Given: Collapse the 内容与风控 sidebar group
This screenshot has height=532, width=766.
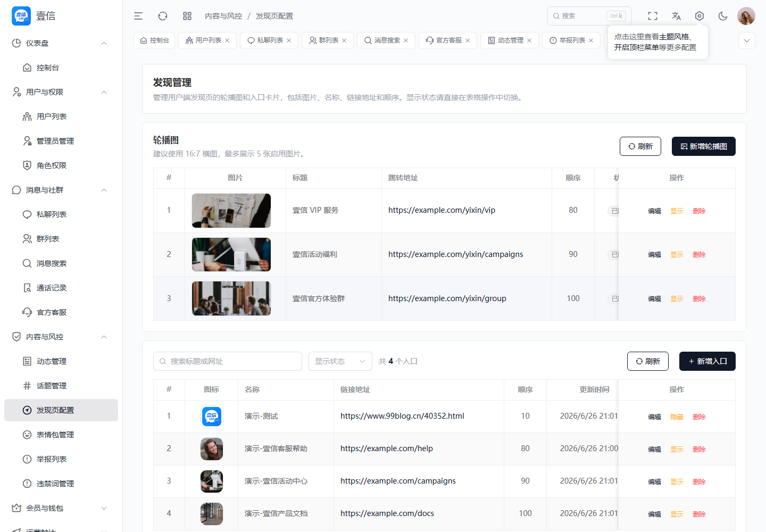Looking at the screenshot, I should click(x=61, y=337).
